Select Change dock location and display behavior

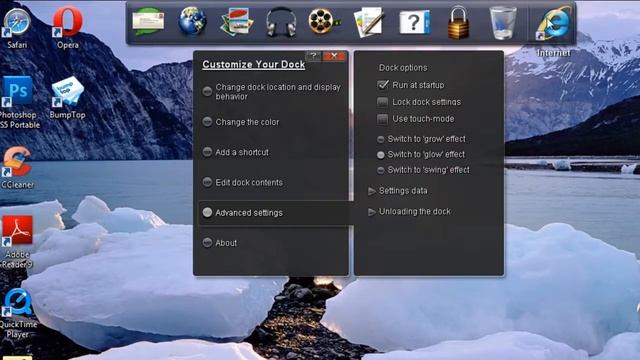[x=272, y=91]
